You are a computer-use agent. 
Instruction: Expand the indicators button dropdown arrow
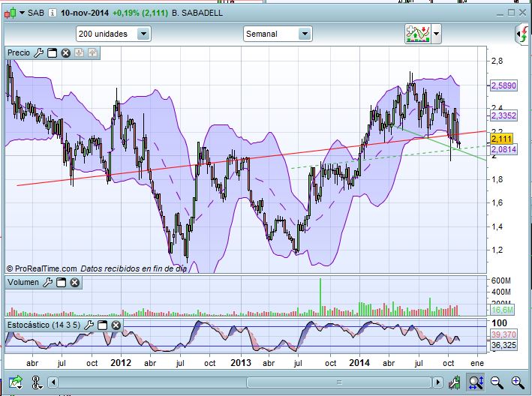tap(436, 34)
